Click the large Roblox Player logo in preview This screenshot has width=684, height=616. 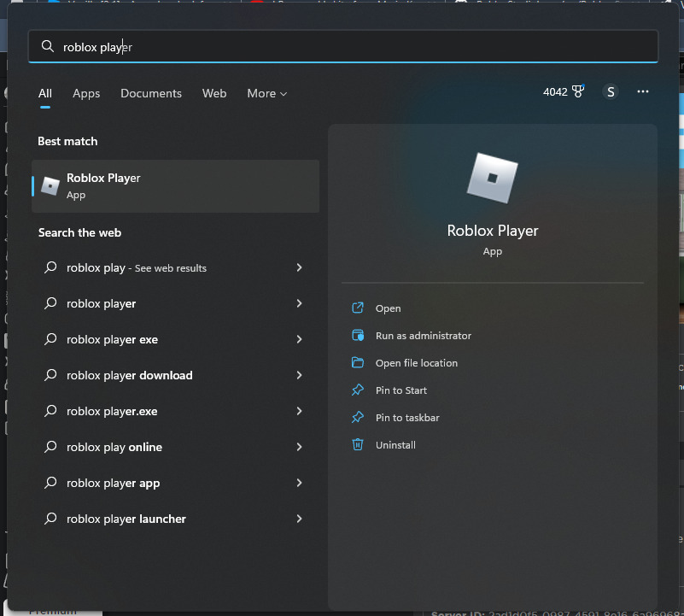(493, 178)
